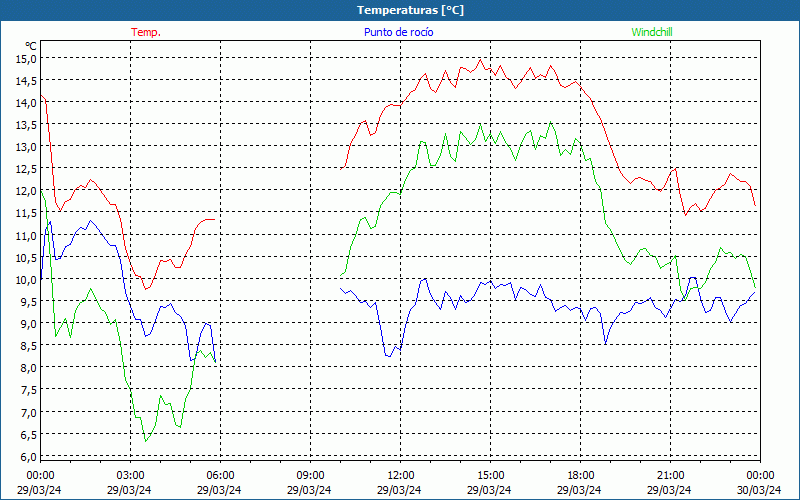Image resolution: width=800 pixels, height=500 pixels.
Task: Click the 12,5 y-axis value
Action: (28, 169)
